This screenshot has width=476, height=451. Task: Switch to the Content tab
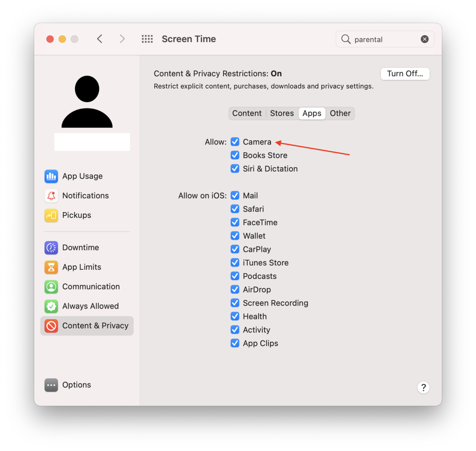(x=247, y=113)
